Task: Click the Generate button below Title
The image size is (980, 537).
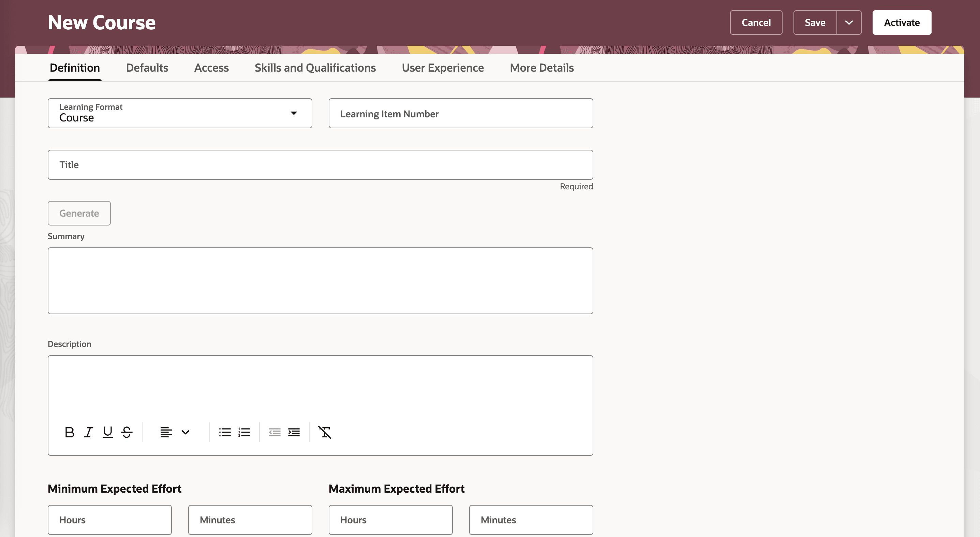Action: pos(79,213)
